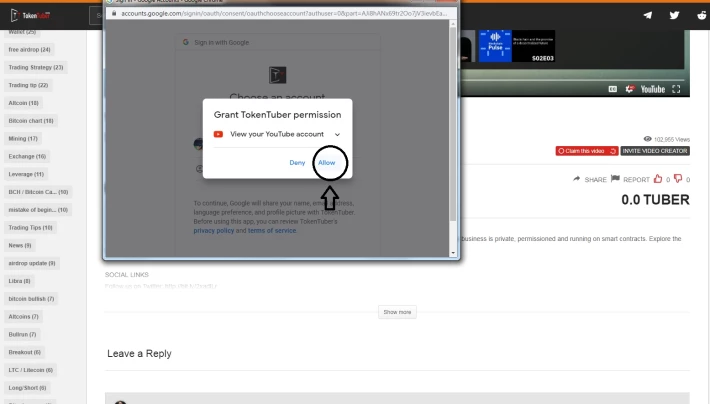This screenshot has width=710, height=404.
Task: Click the views eye icon
Action: pyautogui.click(x=648, y=139)
